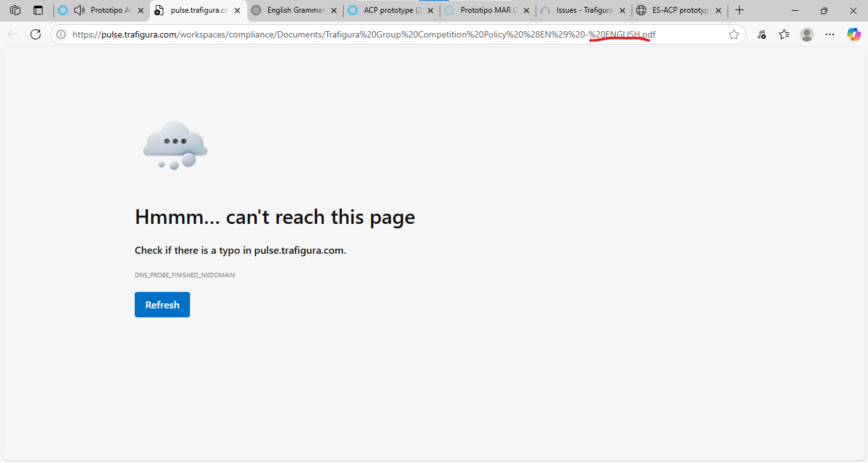This screenshot has height=463, width=868.
Task: Close the English Grammar tab
Action: pos(334,10)
